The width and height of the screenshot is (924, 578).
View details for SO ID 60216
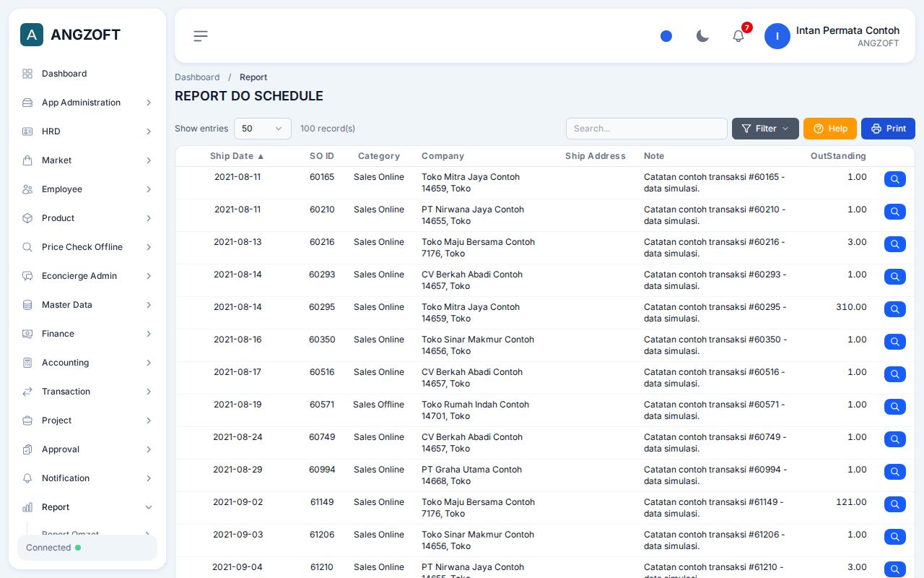tap(895, 244)
